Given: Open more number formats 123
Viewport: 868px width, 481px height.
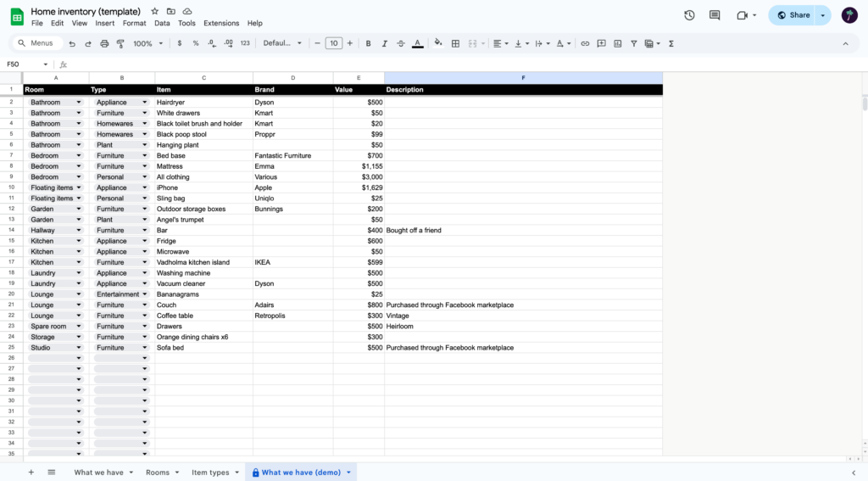Looking at the screenshot, I should click(245, 43).
